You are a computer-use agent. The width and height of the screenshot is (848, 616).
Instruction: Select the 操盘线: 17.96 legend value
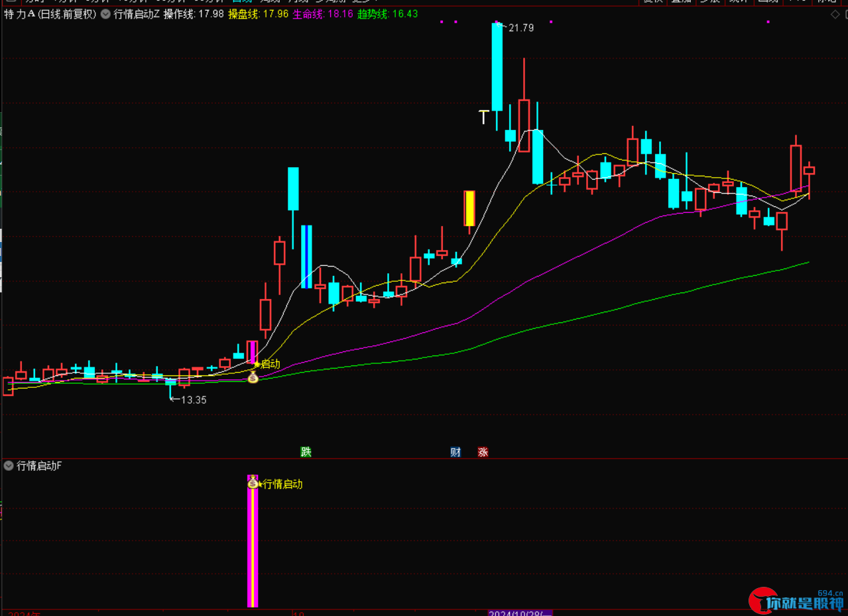pos(259,14)
